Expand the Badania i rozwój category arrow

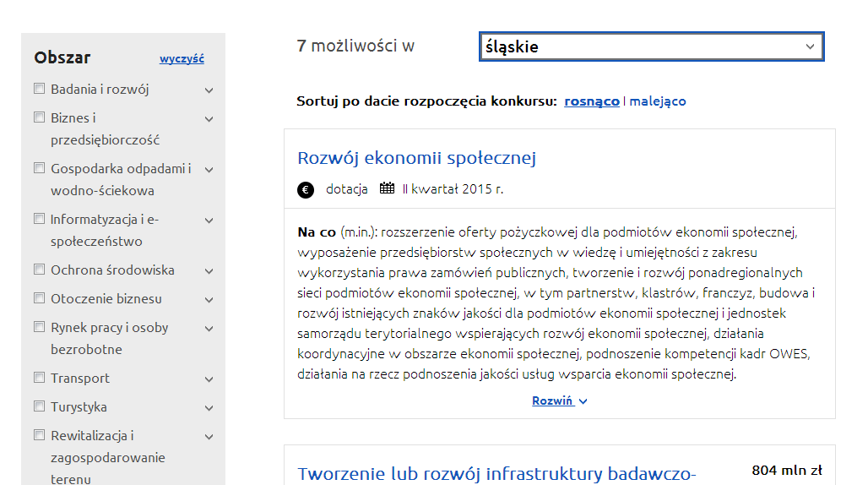click(209, 90)
